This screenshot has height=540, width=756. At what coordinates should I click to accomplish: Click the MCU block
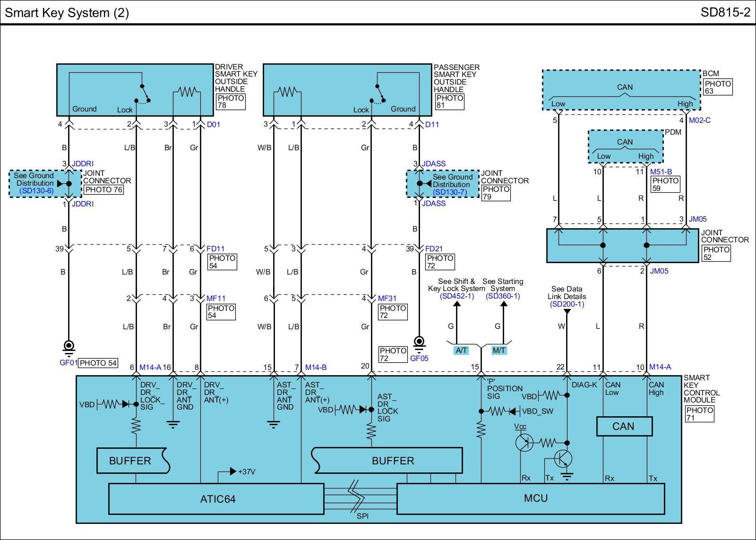pyautogui.click(x=535, y=498)
